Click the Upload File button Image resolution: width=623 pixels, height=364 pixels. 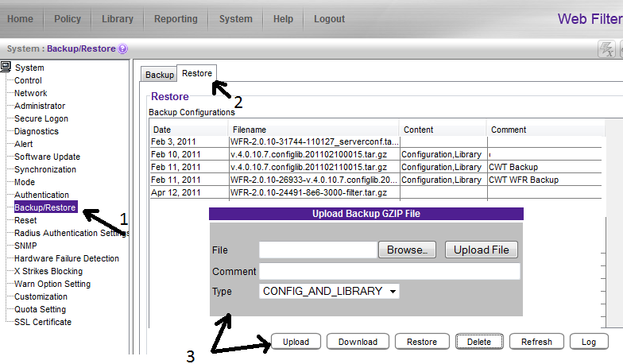[482, 250]
